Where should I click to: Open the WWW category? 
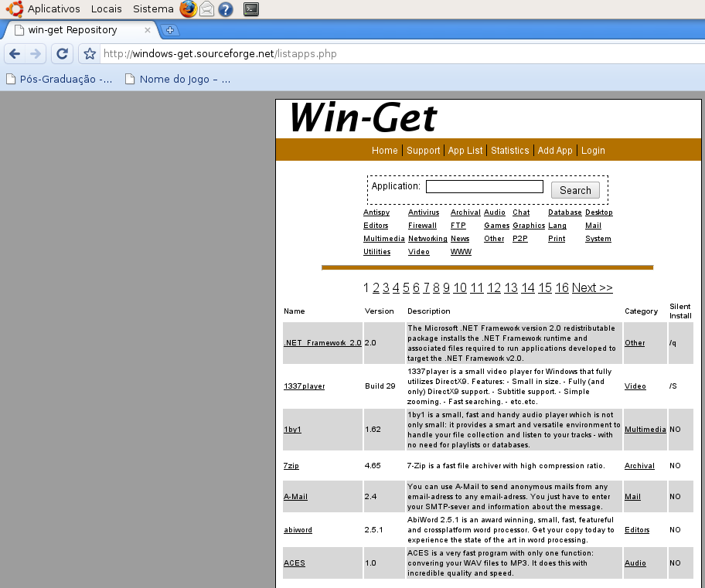tap(461, 252)
